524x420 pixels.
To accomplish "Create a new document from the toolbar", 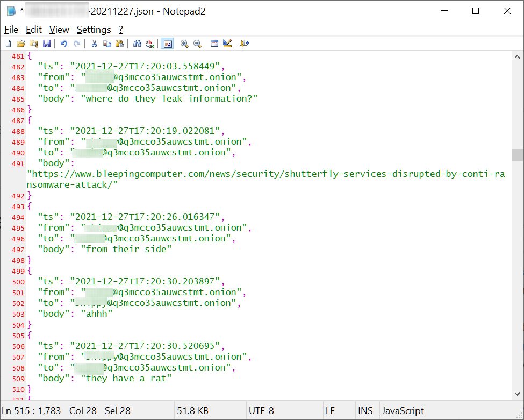I will tap(8, 44).
